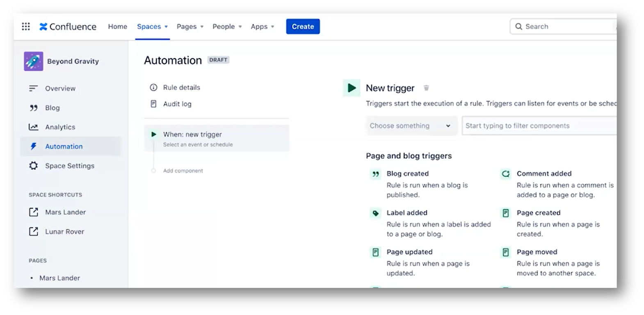Delete the new trigger with trash icon
The height and width of the screenshot is (315, 644).
pyautogui.click(x=426, y=88)
